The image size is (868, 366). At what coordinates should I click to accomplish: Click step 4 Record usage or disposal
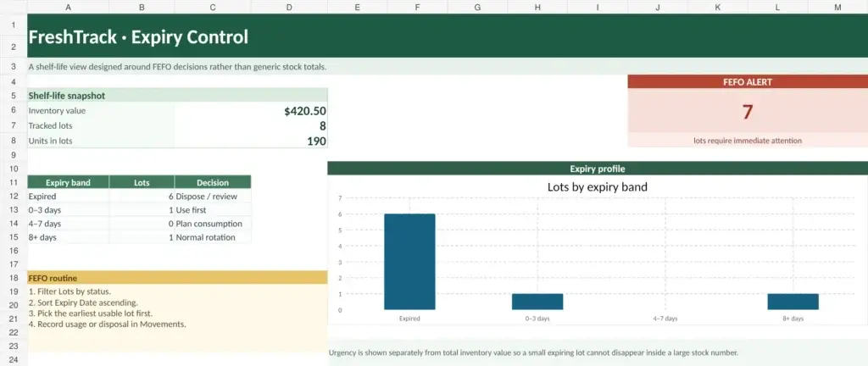[x=108, y=324]
